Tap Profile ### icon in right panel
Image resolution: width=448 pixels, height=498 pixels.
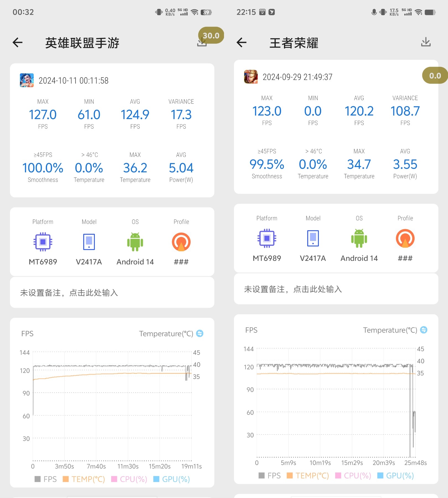pos(405,238)
